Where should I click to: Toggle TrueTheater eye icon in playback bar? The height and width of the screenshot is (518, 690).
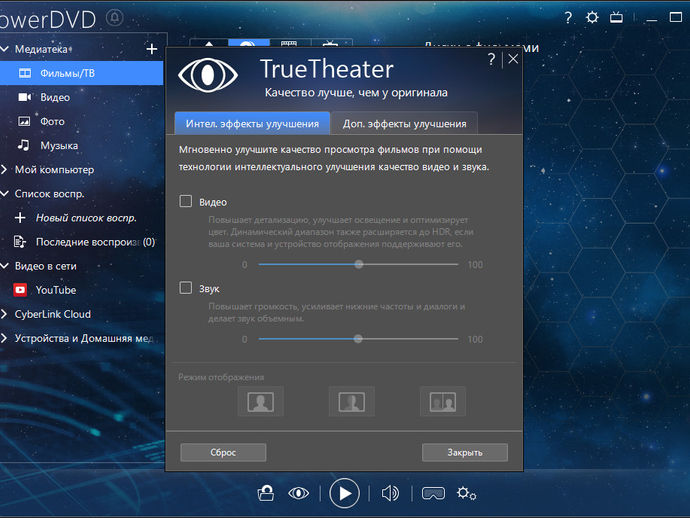298,493
